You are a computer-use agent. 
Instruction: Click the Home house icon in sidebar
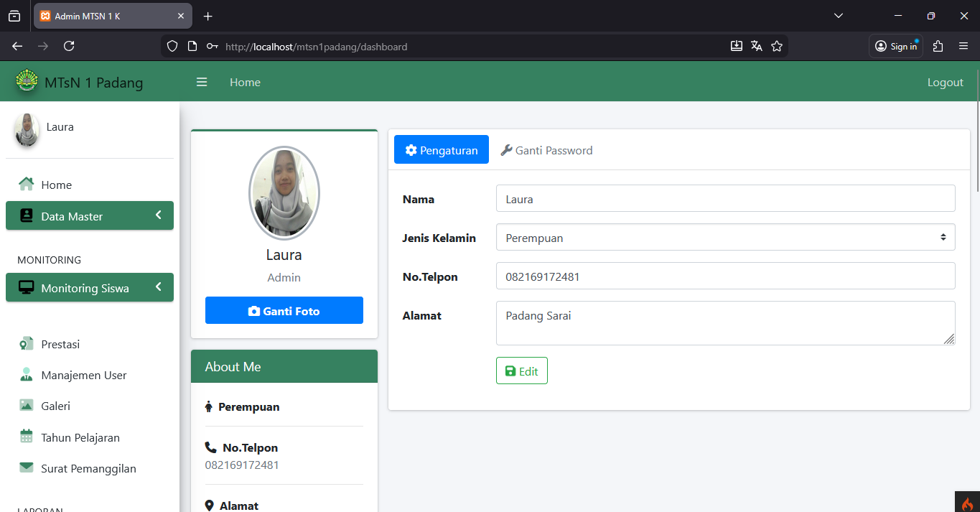(x=27, y=185)
